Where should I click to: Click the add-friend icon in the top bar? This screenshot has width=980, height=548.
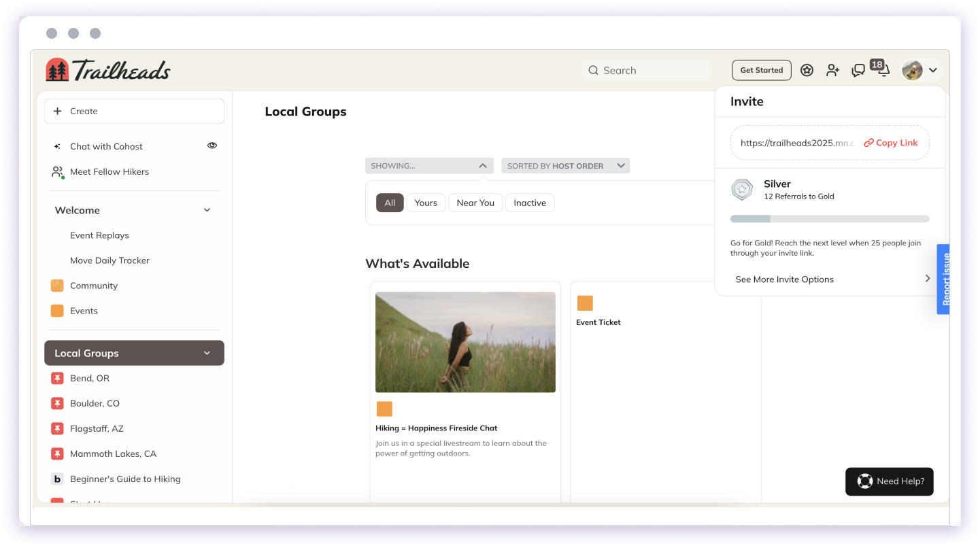832,69
